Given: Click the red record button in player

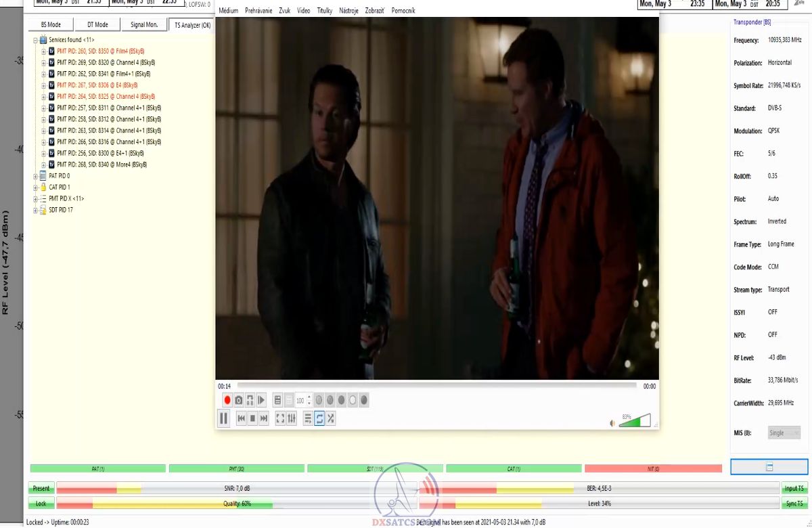Looking at the screenshot, I should [x=227, y=400].
